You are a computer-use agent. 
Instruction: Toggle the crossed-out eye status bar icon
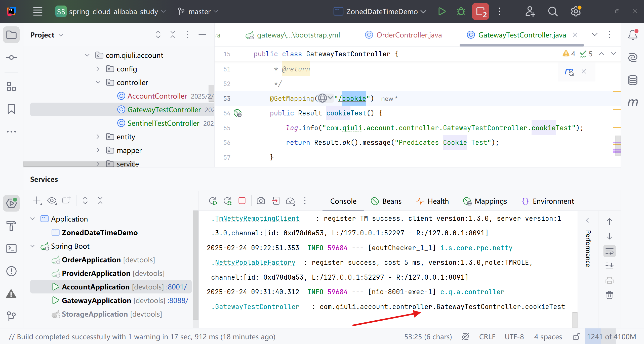tap(466, 336)
